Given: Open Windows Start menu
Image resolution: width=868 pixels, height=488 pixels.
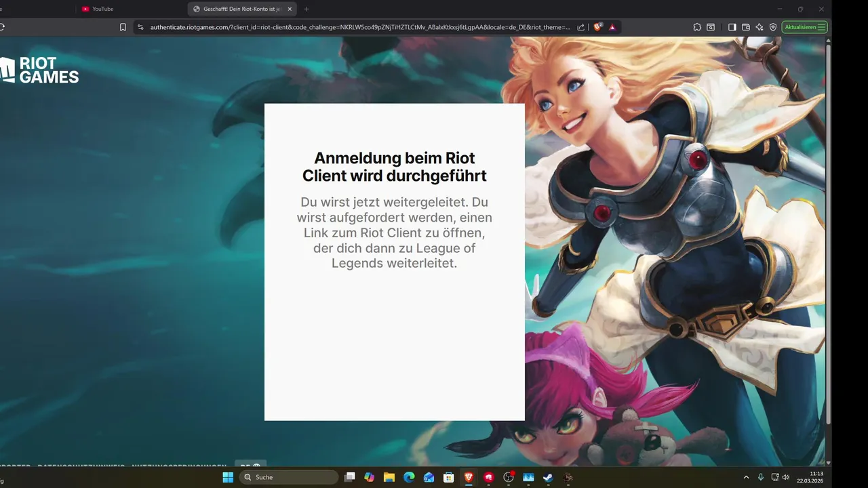Looking at the screenshot, I should (x=228, y=477).
